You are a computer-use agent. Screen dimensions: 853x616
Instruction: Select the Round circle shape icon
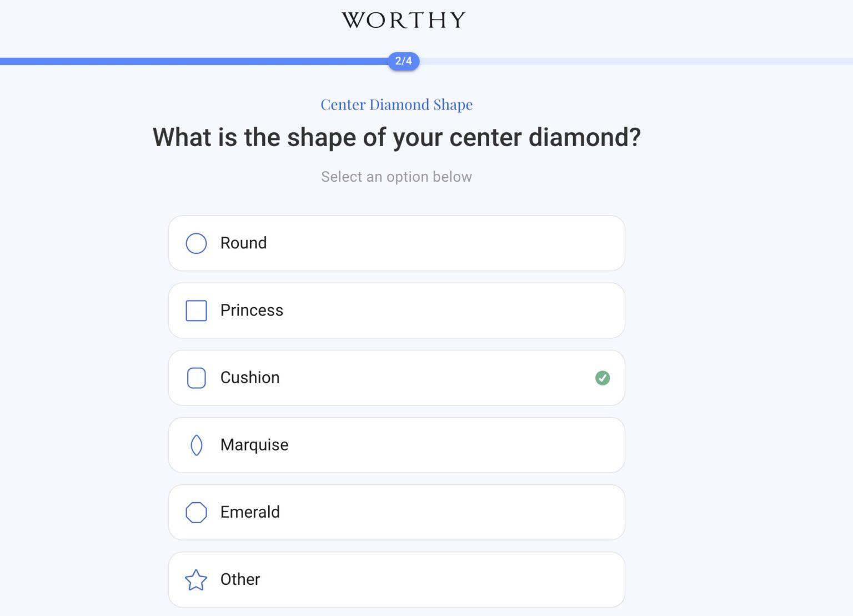pyautogui.click(x=195, y=243)
